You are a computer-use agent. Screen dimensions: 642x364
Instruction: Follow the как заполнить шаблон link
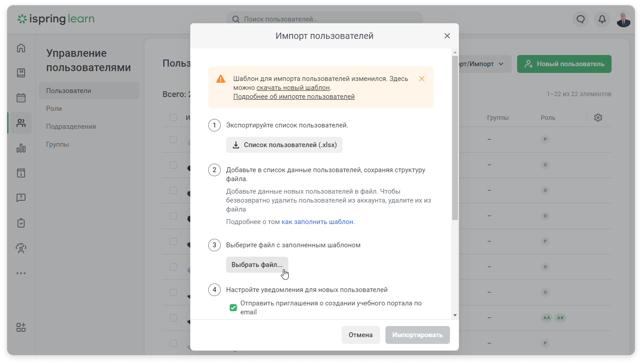(x=317, y=222)
